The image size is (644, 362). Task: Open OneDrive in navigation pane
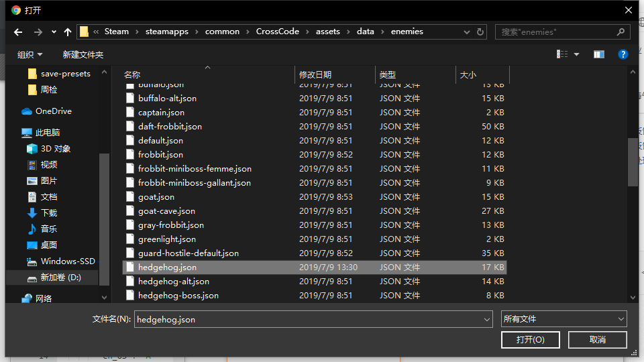pyautogui.click(x=46, y=111)
